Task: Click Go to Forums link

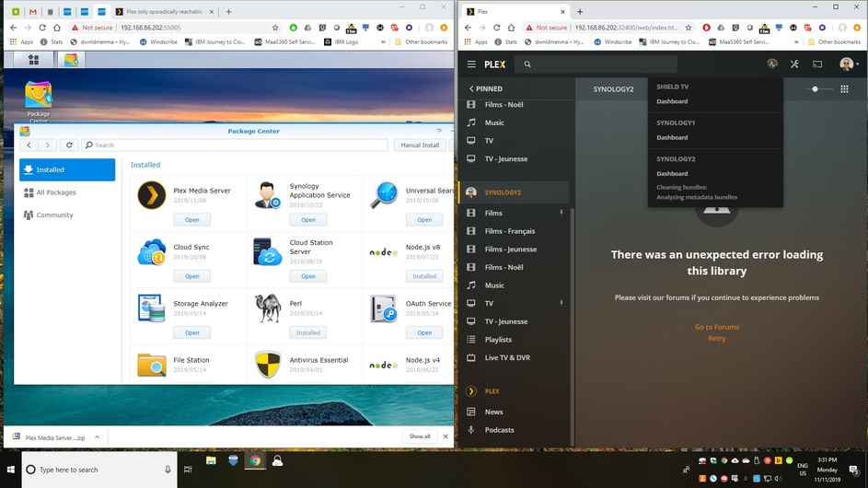Action: tap(717, 327)
